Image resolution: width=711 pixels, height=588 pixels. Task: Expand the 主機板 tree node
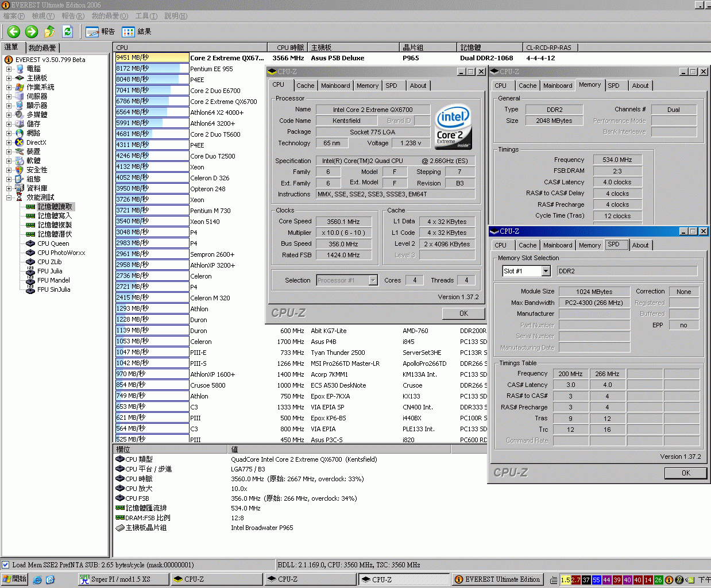9,78
